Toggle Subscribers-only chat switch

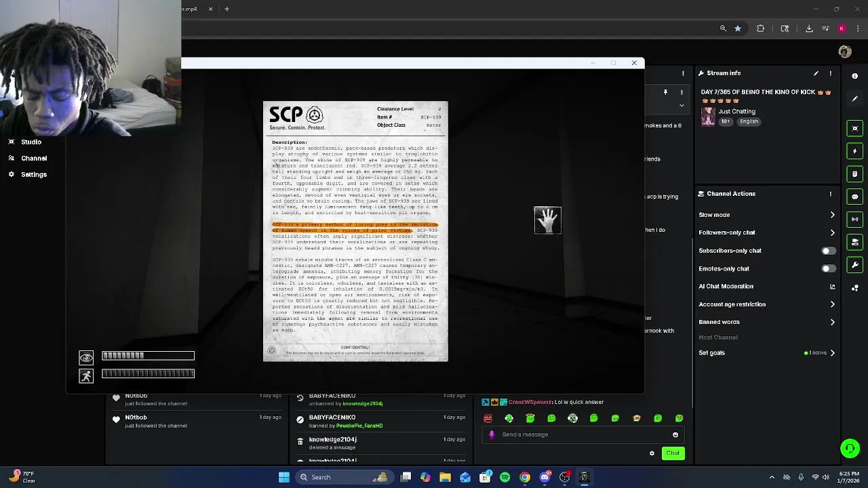[828, 251]
